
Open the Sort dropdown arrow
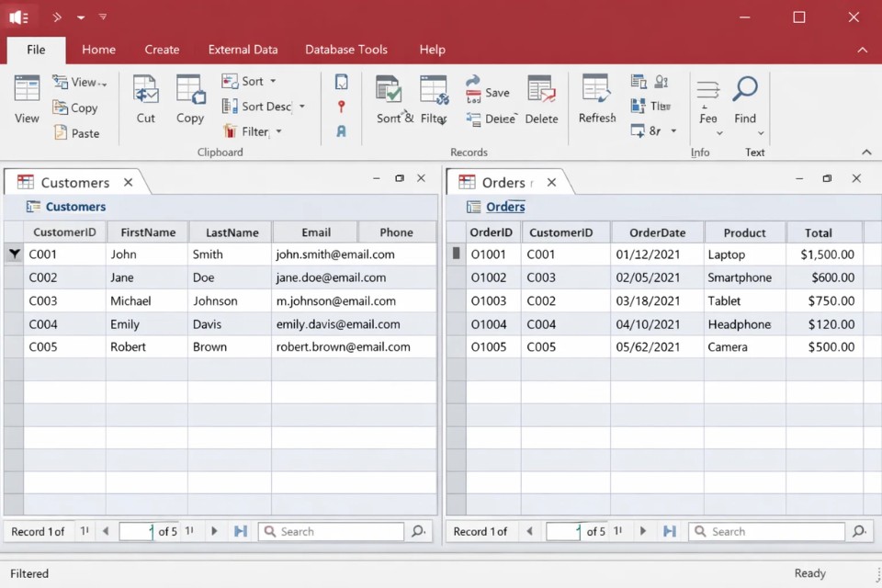pos(273,82)
